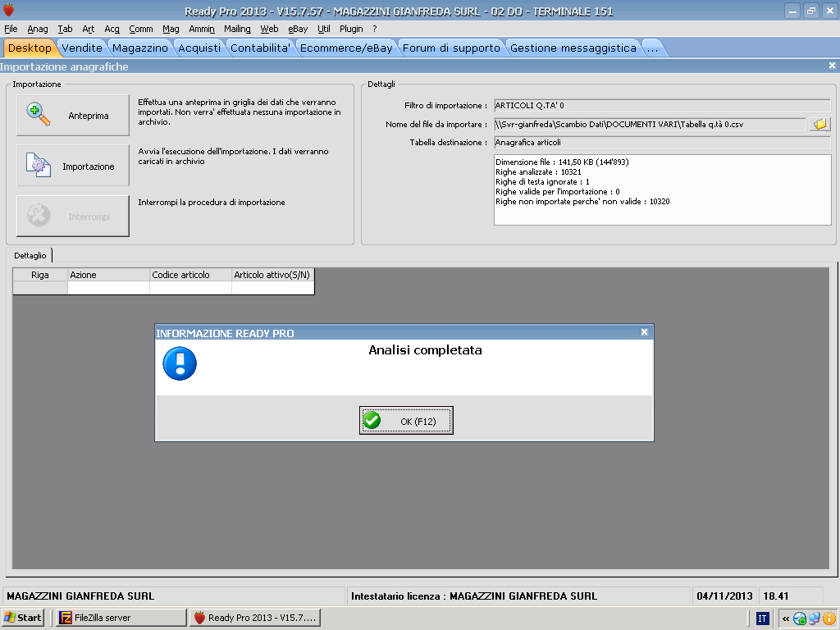Image resolution: width=840 pixels, height=630 pixels.
Task: Restore down the Ready Pro window
Action: pyautogui.click(x=811, y=11)
